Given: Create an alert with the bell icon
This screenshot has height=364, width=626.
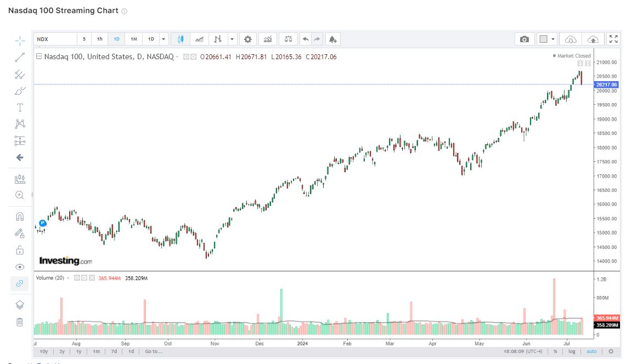Looking at the screenshot, I should pyautogui.click(x=332, y=39).
